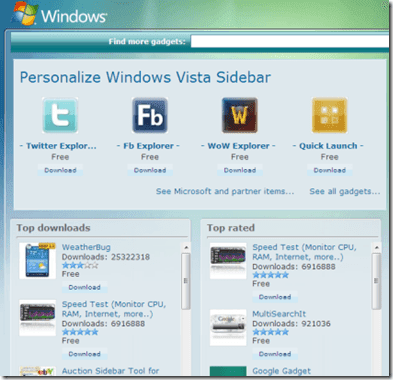Download the WoW Explorer gadget
This screenshot has width=393, height=380.
coord(240,170)
